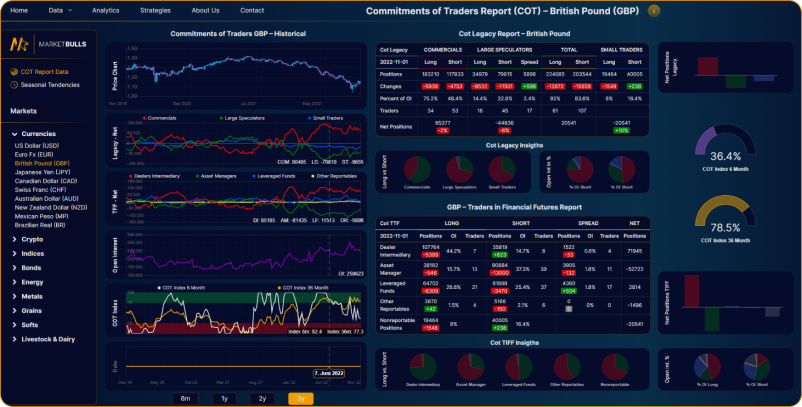Collapse the Currencies section
The height and width of the screenshot is (407, 802).
click(x=34, y=134)
